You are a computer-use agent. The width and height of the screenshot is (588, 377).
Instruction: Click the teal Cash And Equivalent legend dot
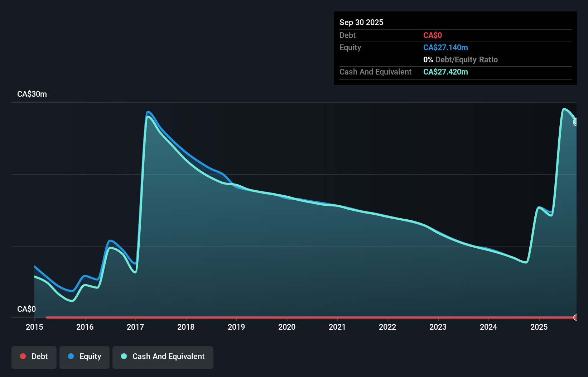124,356
